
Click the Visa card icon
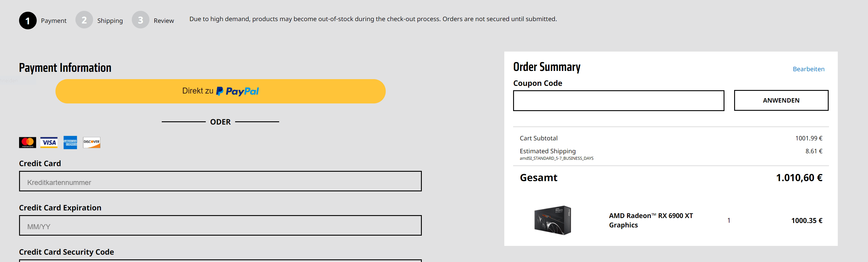pyautogui.click(x=49, y=142)
